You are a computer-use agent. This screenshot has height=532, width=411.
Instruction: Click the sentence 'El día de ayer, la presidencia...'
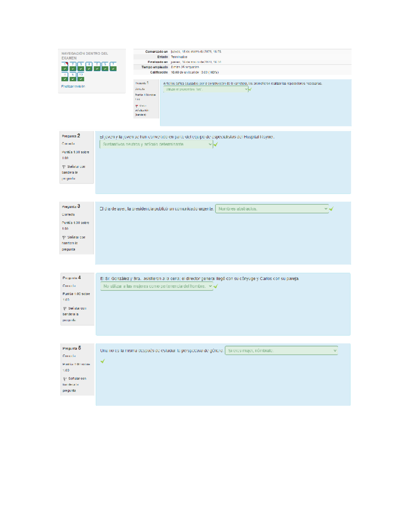point(157,209)
